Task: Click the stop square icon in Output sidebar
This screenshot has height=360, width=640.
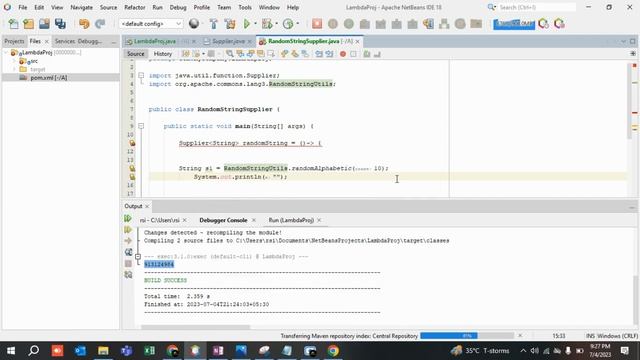Action: point(128,264)
